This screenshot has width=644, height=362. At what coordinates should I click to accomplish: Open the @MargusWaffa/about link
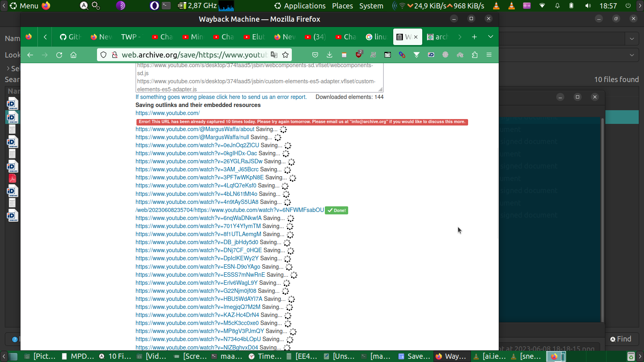(195, 129)
